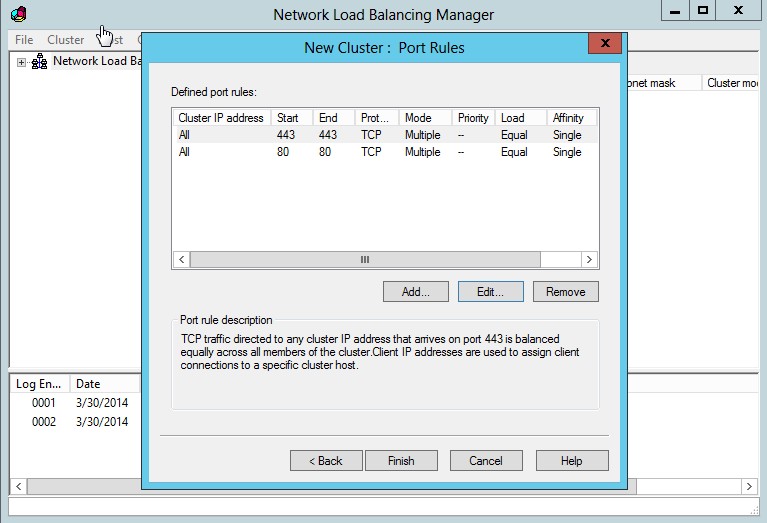The width and height of the screenshot is (767, 523).
Task: Go back to the previous wizard page
Action: point(326,461)
